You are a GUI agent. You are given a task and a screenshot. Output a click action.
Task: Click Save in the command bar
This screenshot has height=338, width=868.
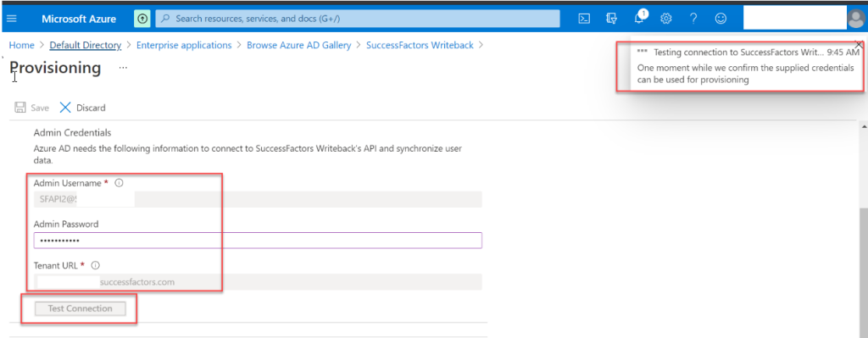[31, 108]
